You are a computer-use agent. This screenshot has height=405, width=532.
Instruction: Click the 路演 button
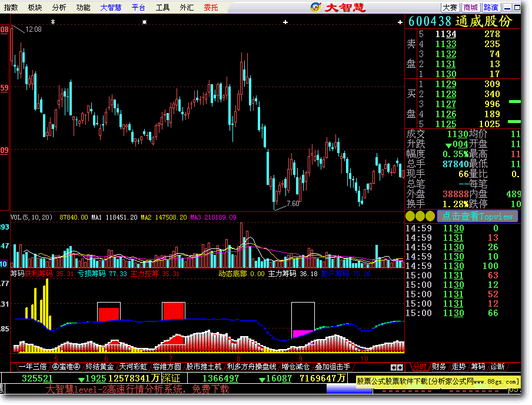pyautogui.click(x=491, y=8)
